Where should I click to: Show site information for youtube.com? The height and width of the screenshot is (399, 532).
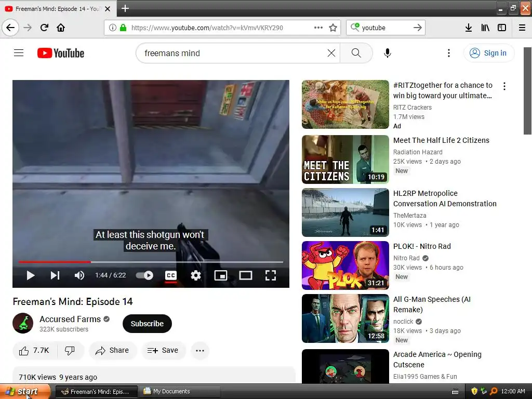point(113,28)
